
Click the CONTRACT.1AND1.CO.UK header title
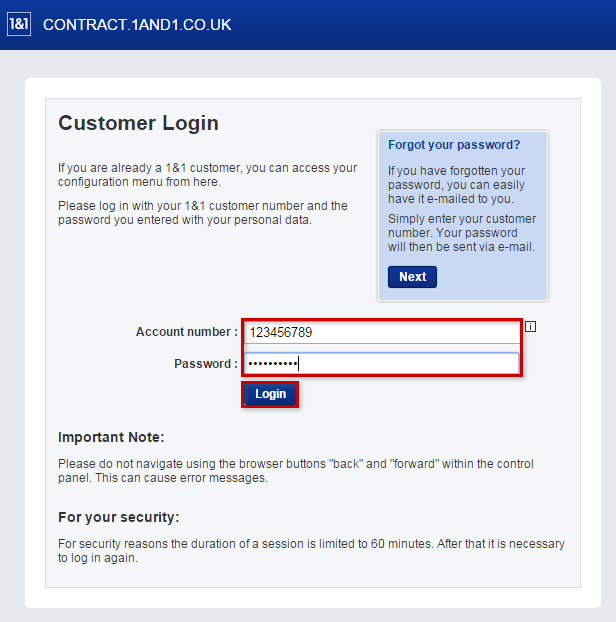tap(137, 24)
